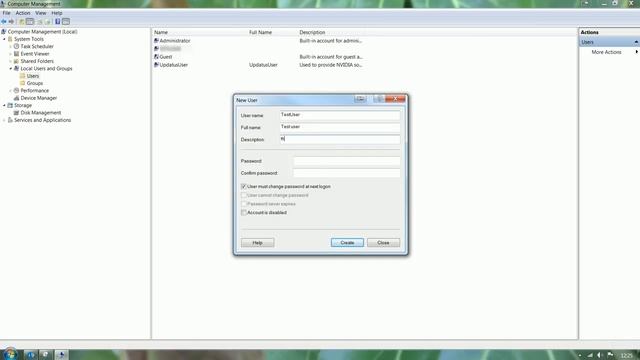Expand the Task Scheduler tree node

[x=11, y=46]
